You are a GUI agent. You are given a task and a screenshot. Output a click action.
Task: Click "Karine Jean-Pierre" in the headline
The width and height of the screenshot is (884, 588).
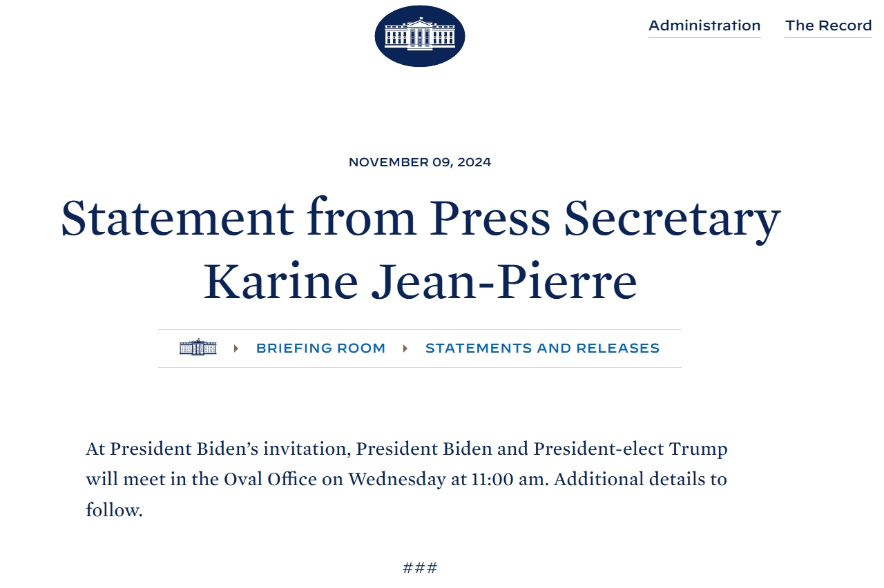click(420, 281)
